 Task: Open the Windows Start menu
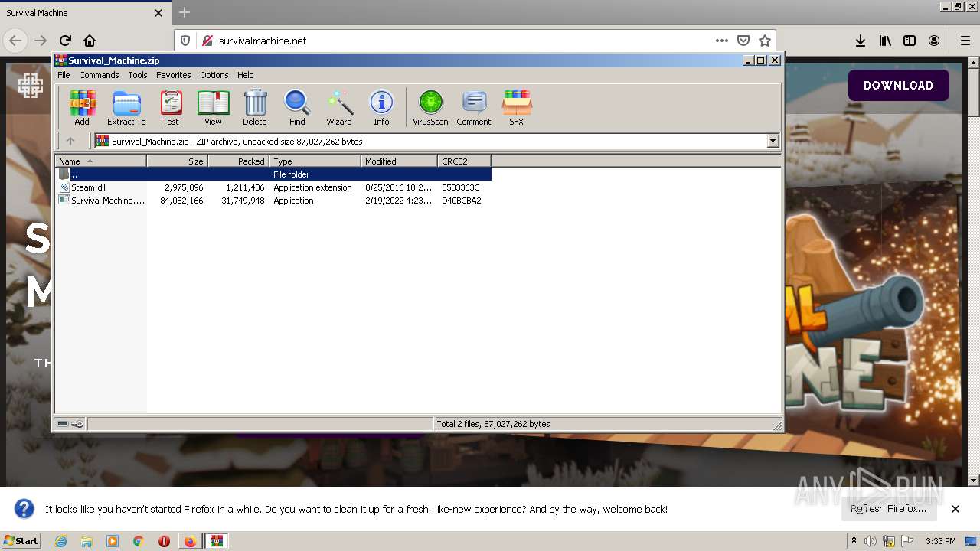[21, 540]
